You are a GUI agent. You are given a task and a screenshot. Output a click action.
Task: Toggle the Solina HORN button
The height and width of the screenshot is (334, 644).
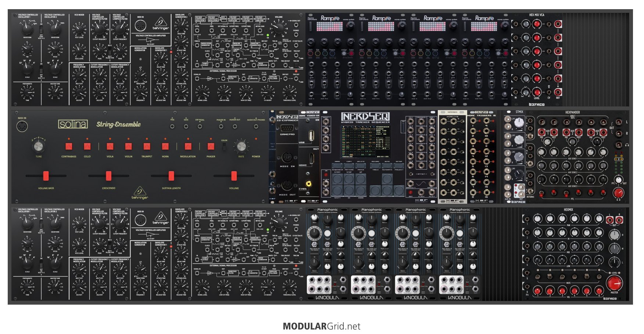[x=165, y=146]
